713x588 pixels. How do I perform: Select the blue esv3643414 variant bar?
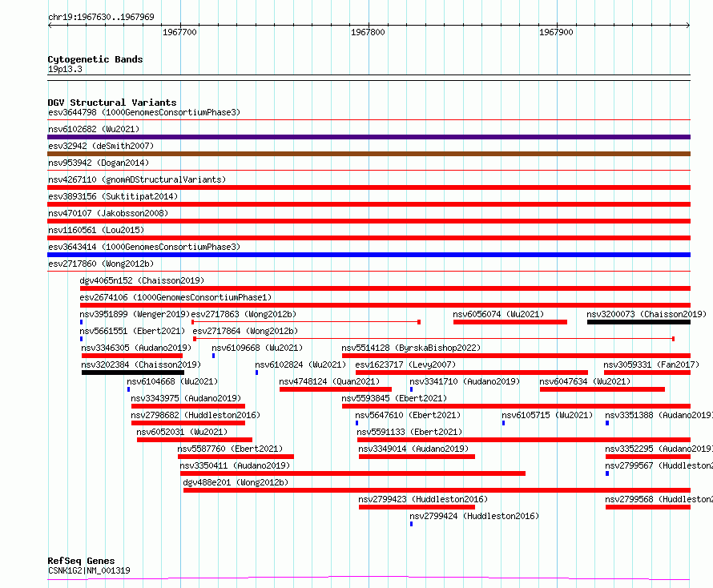tap(369, 255)
